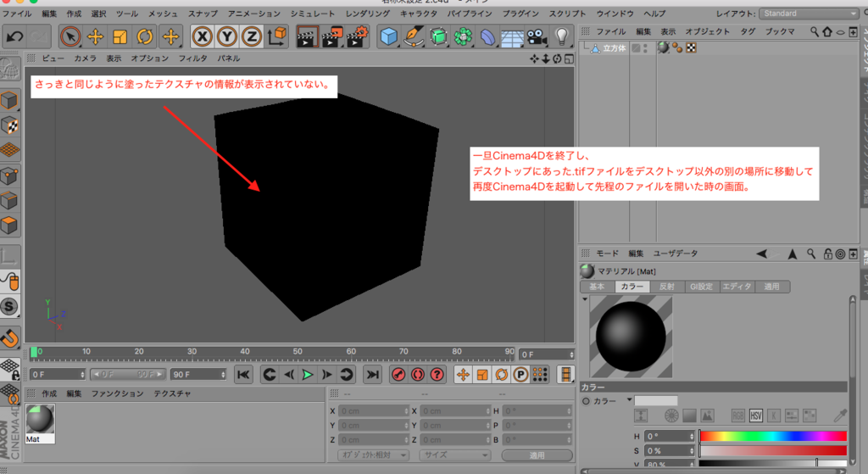Open the オブジェクト相対 coordinate dropdown
This screenshot has height=474, width=868.
point(373,455)
